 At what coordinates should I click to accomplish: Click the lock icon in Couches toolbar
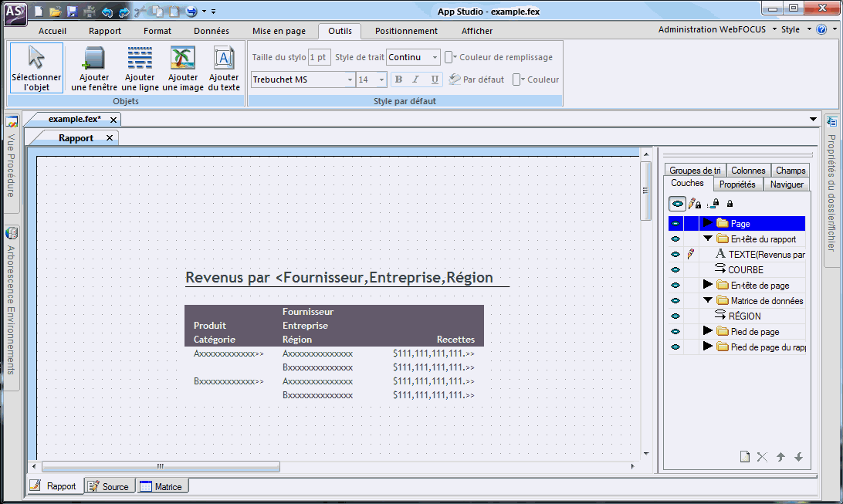(x=730, y=204)
